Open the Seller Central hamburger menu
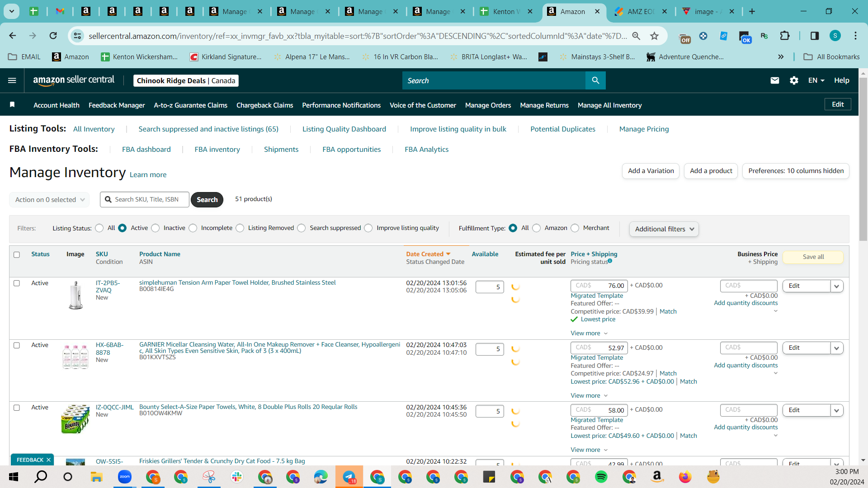This screenshot has height=488, width=868. [x=12, y=80]
